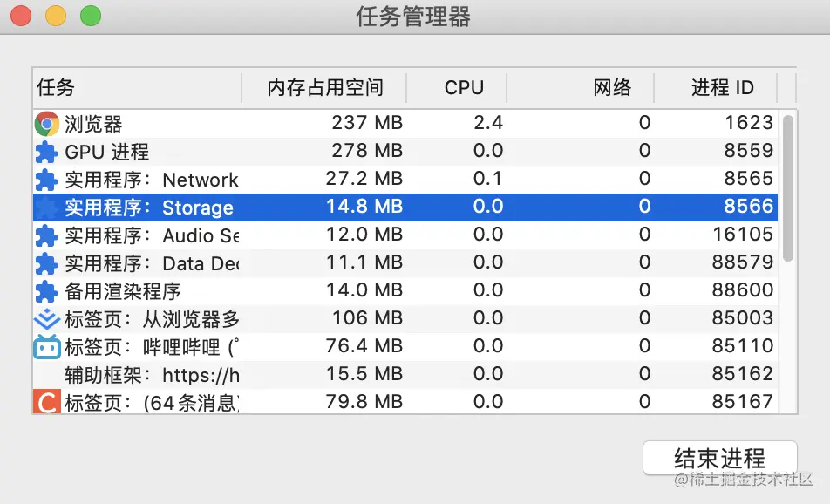Sort processes by the CPU column header

(463, 87)
